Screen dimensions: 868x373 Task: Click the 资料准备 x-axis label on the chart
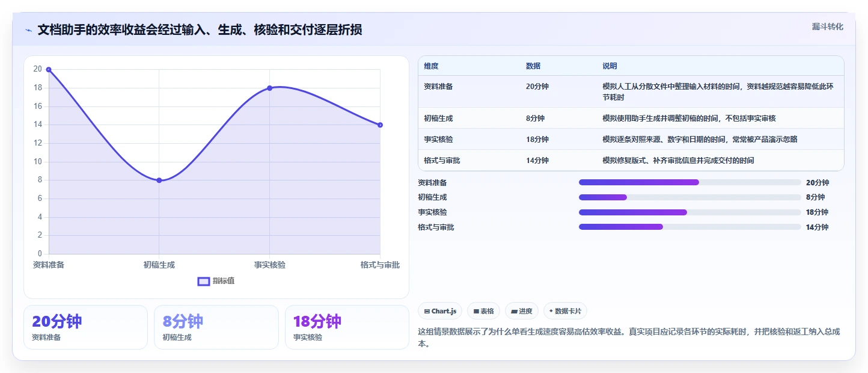click(49, 265)
